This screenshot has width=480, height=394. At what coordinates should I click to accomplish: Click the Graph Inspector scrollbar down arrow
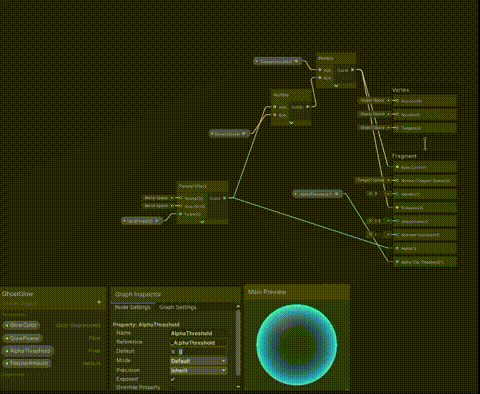tap(238, 387)
